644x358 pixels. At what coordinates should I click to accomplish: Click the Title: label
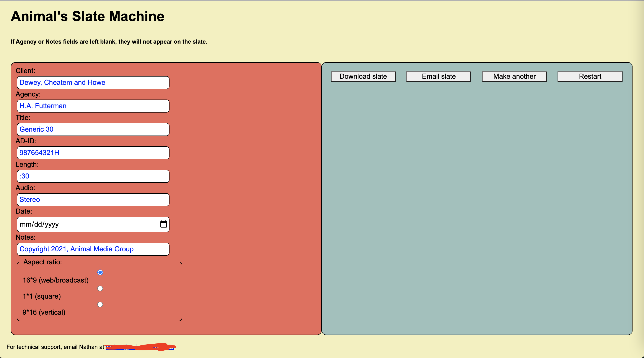[x=23, y=118]
